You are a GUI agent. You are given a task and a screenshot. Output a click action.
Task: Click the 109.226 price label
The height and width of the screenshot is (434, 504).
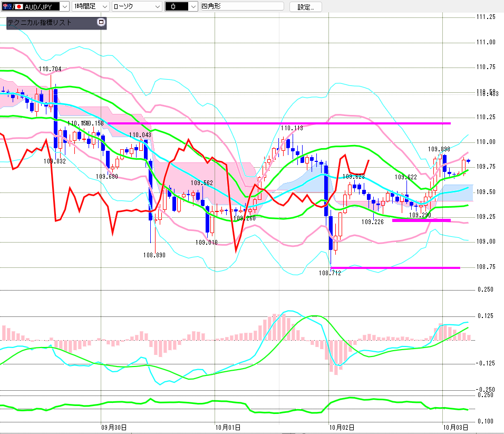click(373, 222)
